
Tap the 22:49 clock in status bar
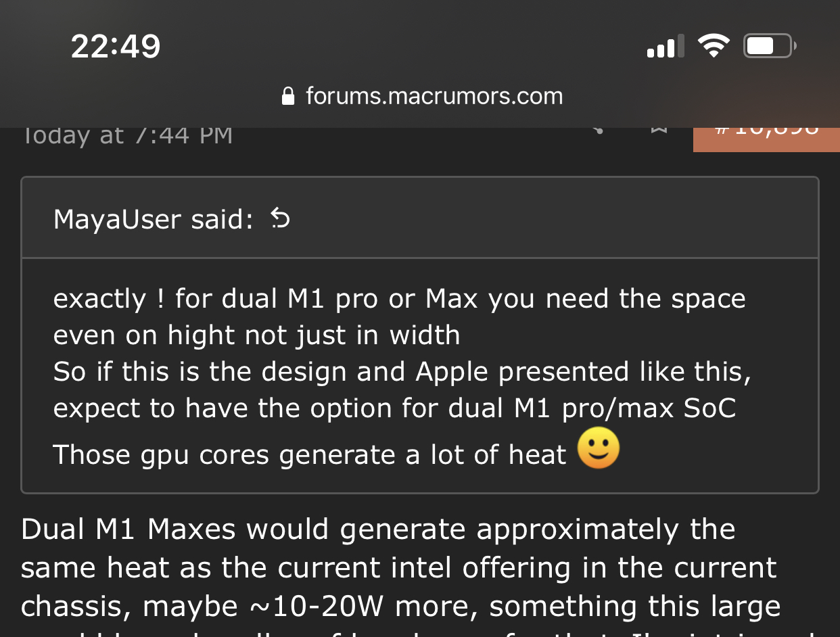pyautogui.click(x=116, y=47)
